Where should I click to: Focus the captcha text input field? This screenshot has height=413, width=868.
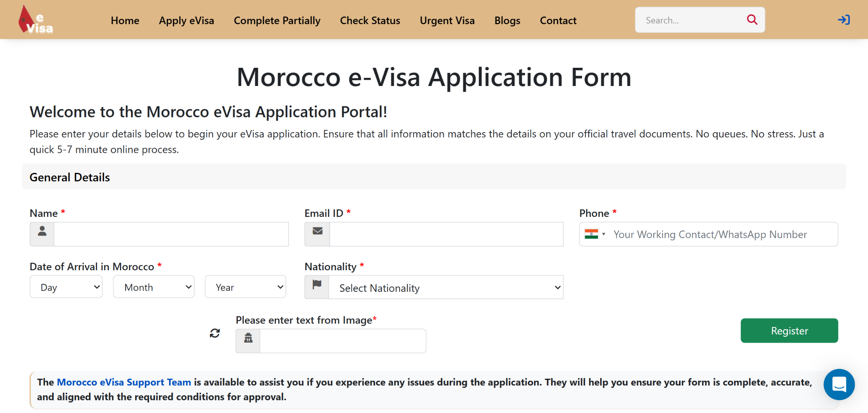[x=342, y=341]
